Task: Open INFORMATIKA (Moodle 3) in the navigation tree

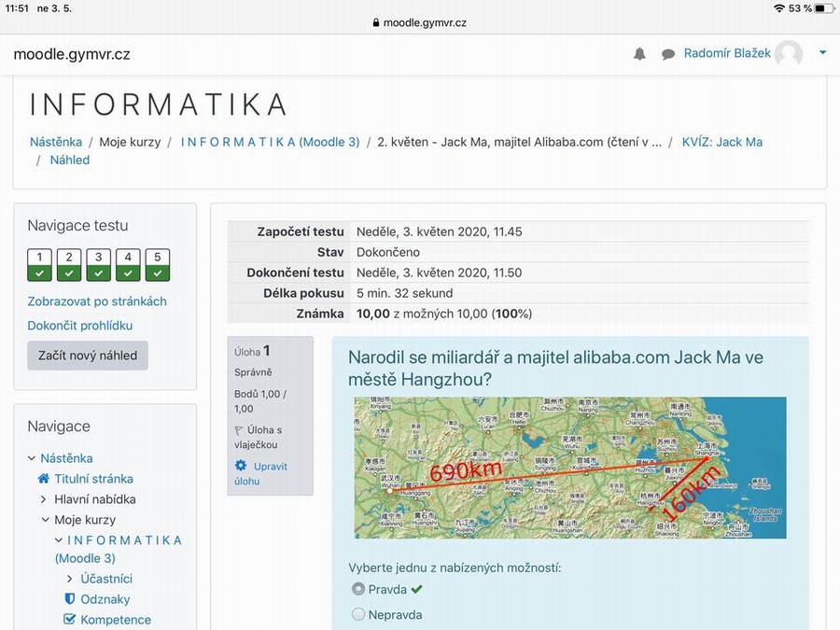Action: tap(119, 549)
